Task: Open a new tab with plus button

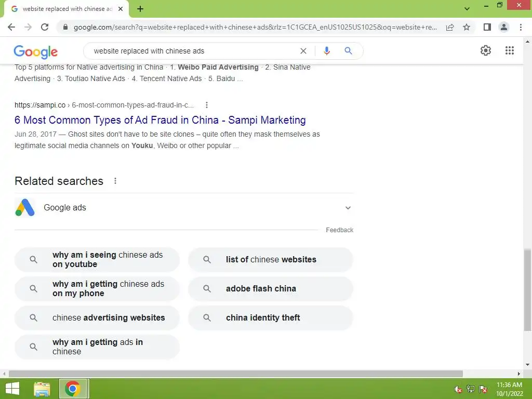Action: pos(140,9)
